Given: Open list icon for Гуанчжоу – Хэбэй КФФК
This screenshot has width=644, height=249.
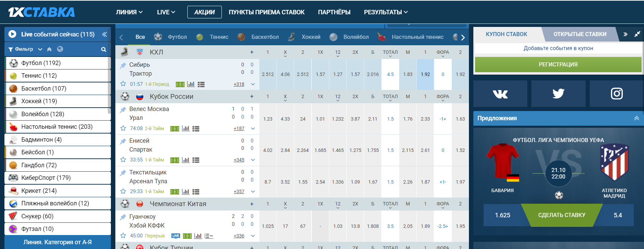Looking at the screenshot, I should pos(209,236).
